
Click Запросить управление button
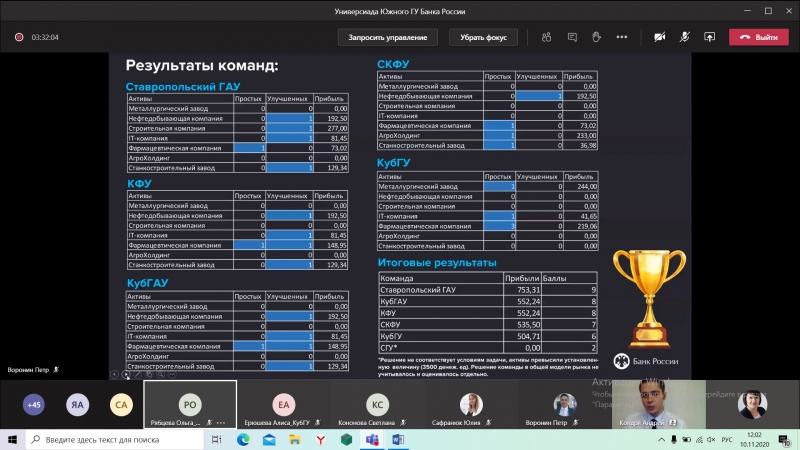(388, 37)
